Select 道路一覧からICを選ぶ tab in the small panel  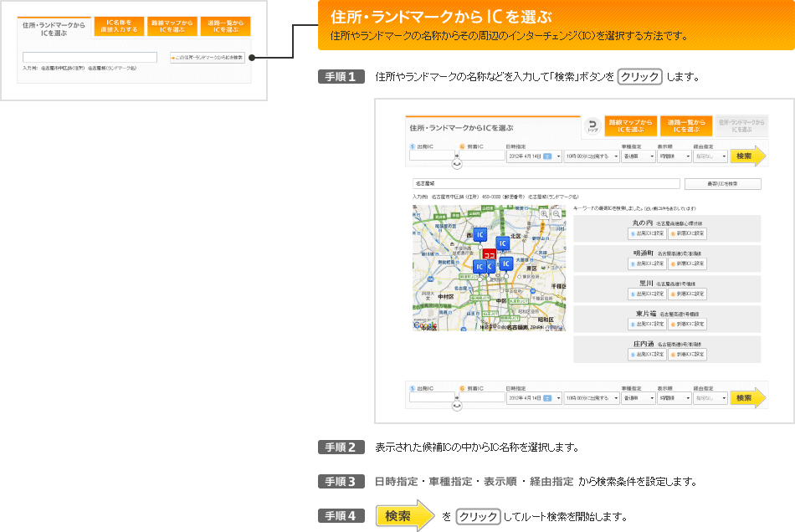[226, 26]
